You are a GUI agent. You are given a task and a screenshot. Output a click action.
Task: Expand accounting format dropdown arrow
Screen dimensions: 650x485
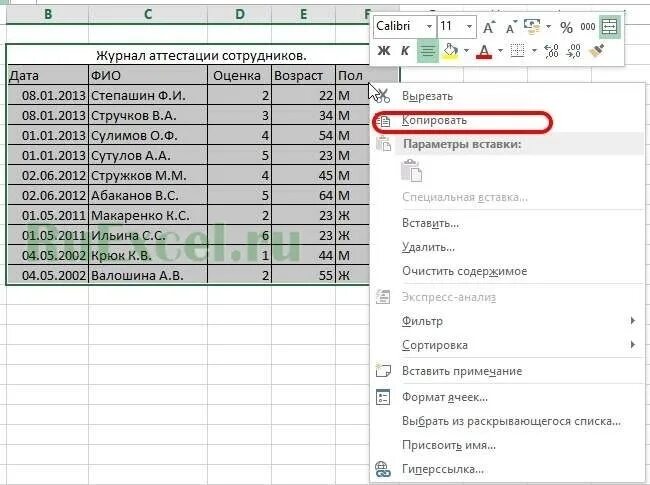point(548,27)
